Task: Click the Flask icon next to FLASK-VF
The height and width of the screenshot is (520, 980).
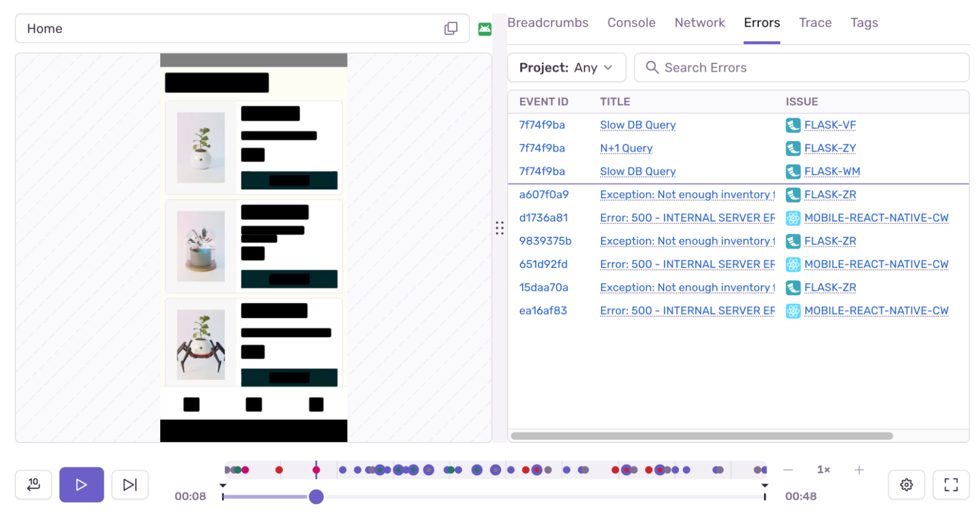Action: (793, 125)
